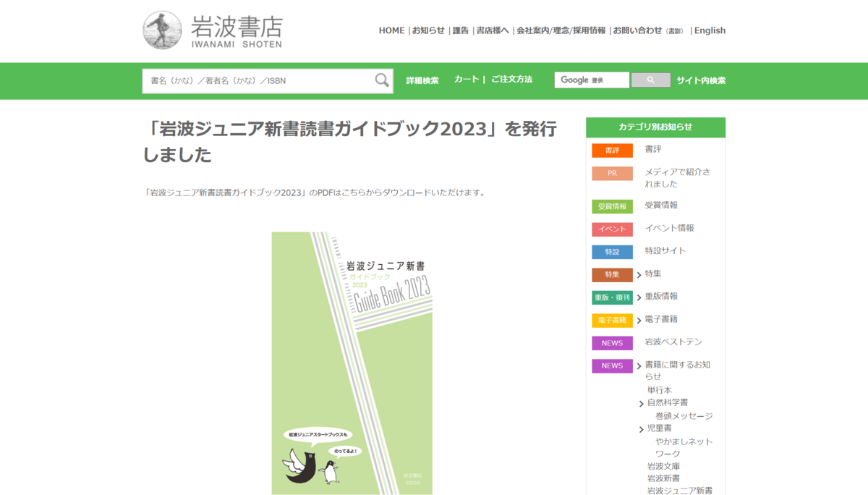Select 岩波文庫 subcategory
The width and height of the screenshot is (868, 495).
coord(664,466)
